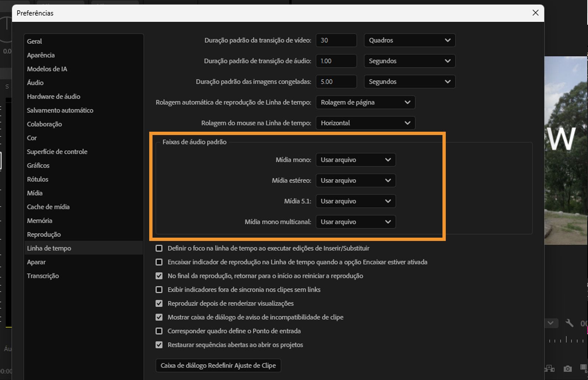The image size is (588, 380).
Task: Switch to the Reprodução section
Action: (x=44, y=234)
